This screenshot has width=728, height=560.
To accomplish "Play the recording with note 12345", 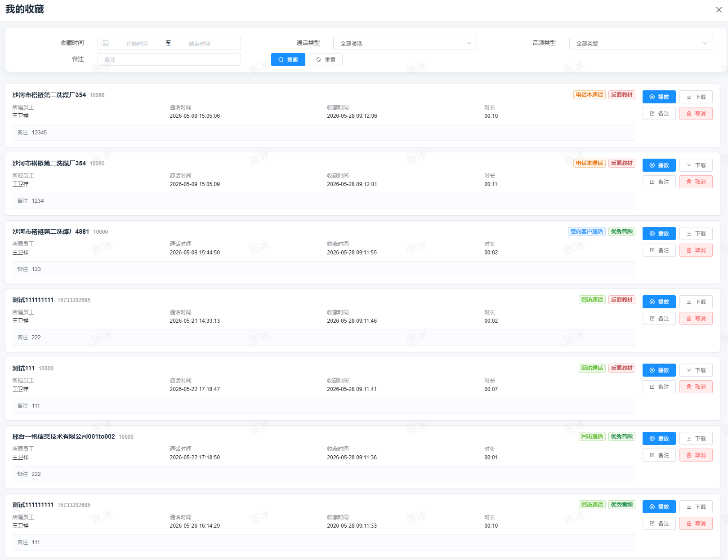I will [659, 97].
